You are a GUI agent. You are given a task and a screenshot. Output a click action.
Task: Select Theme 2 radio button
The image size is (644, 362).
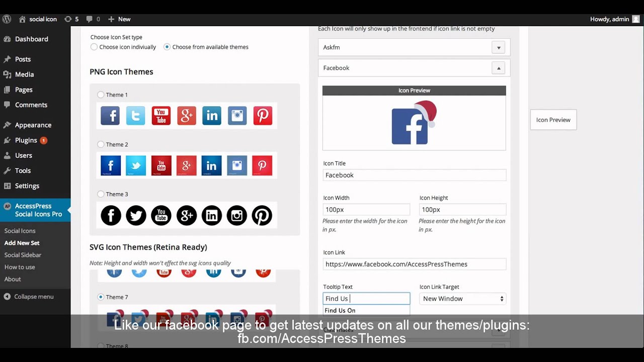[101, 144]
